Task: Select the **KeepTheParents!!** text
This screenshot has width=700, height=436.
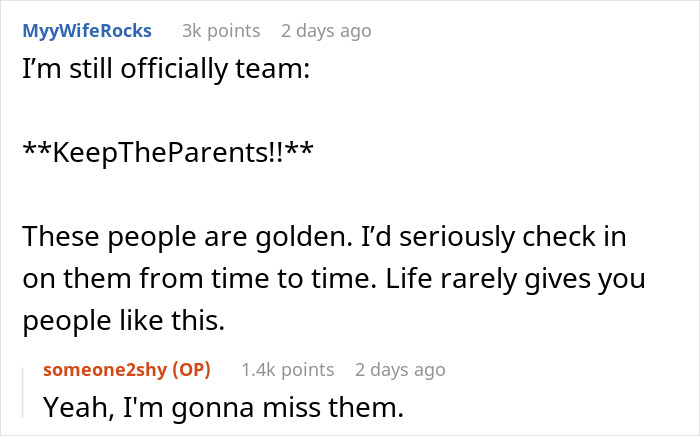Action: pyautogui.click(x=165, y=153)
